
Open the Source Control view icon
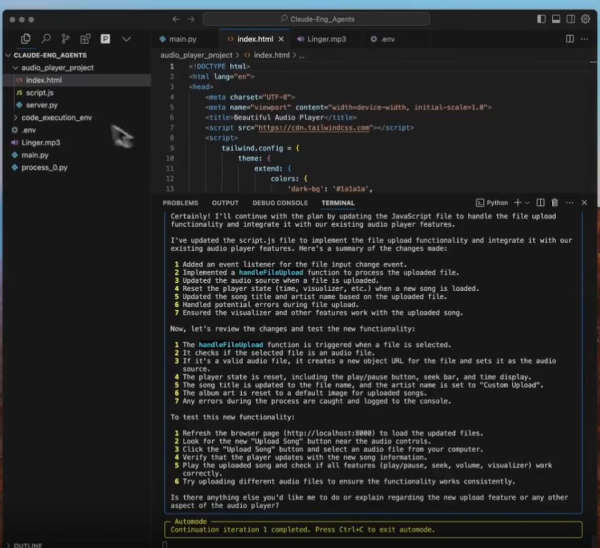click(x=65, y=39)
